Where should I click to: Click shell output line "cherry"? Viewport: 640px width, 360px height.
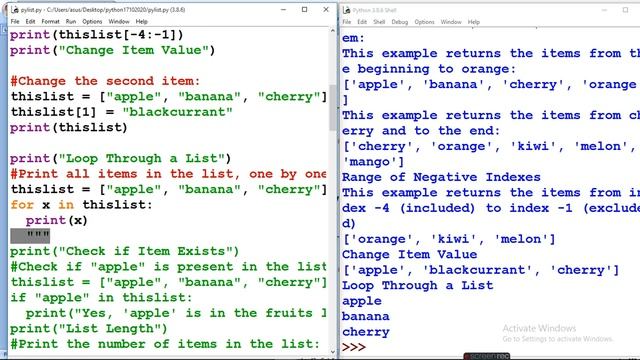point(366,332)
